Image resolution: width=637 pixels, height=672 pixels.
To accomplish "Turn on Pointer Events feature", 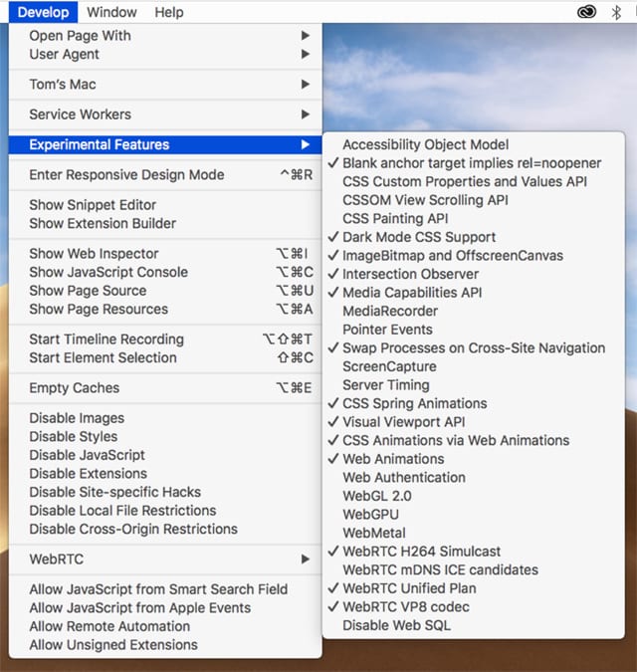I will point(387,330).
